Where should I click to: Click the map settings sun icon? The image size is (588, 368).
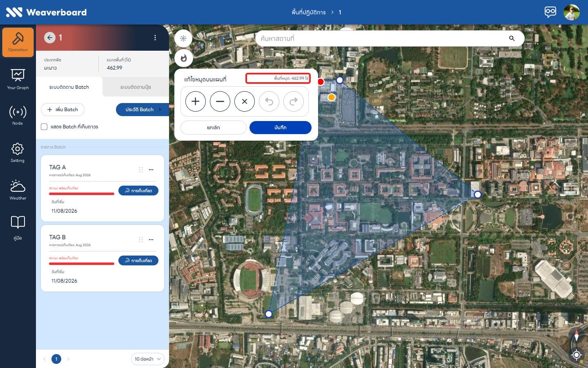(183, 38)
